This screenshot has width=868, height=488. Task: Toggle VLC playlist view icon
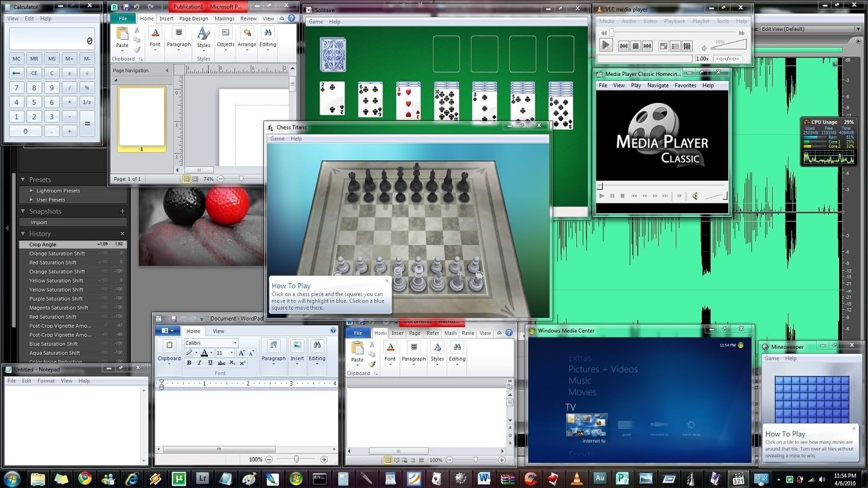point(675,46)
